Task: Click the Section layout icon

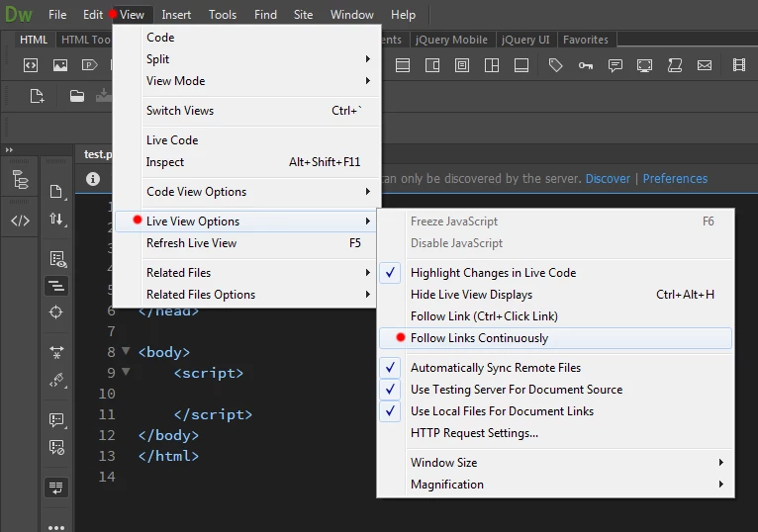Action: pos(492,65)
